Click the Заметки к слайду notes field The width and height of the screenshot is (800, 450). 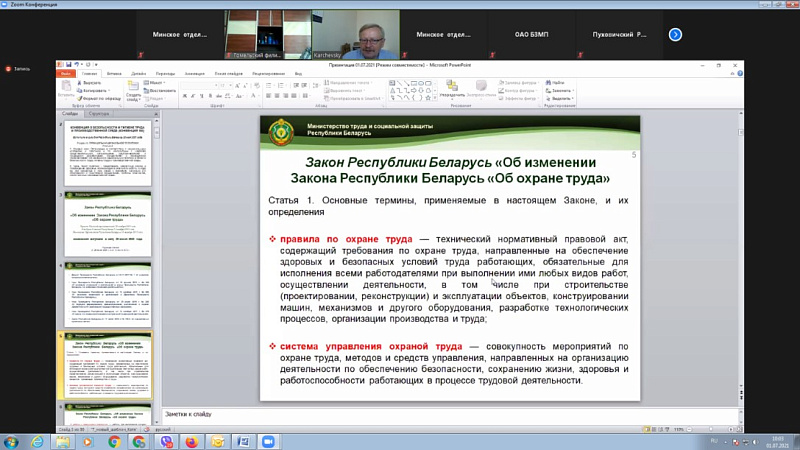(451, 414)
